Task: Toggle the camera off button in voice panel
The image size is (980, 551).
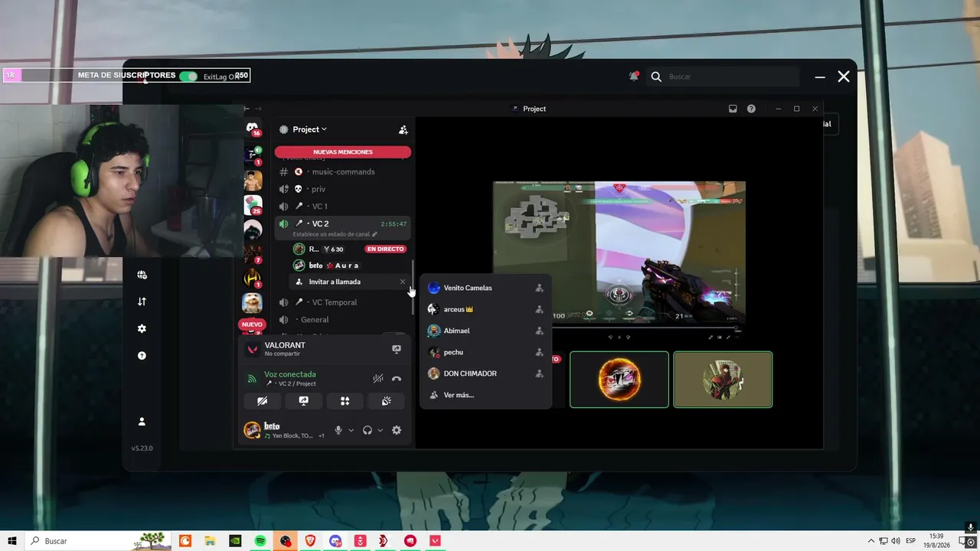Action: click(262, 401)
